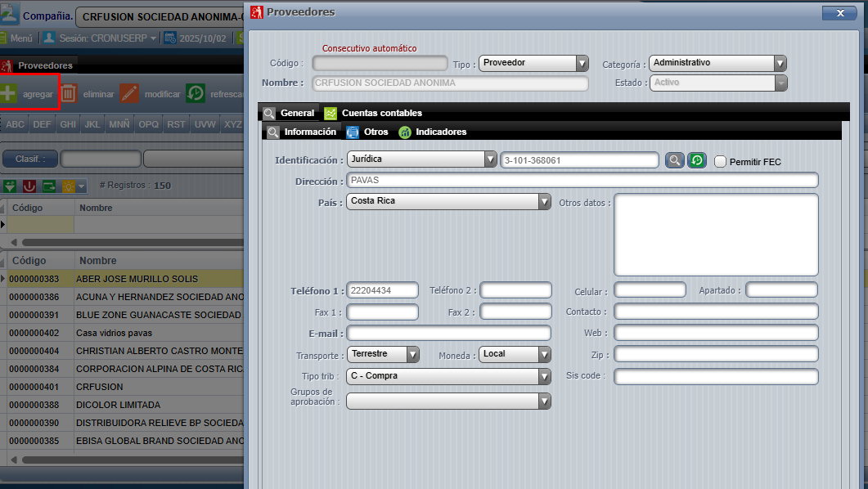868x489 pixels.
Task: Enable the Permitir FEC checkbox
Action: (x=720, y=161)
